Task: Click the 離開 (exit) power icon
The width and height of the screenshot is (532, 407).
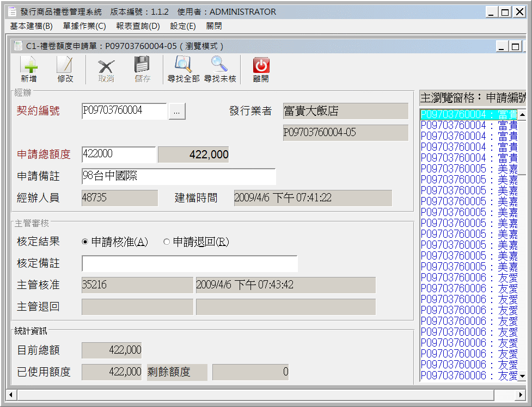Action: pyautogui.click(x=261, y=70)
